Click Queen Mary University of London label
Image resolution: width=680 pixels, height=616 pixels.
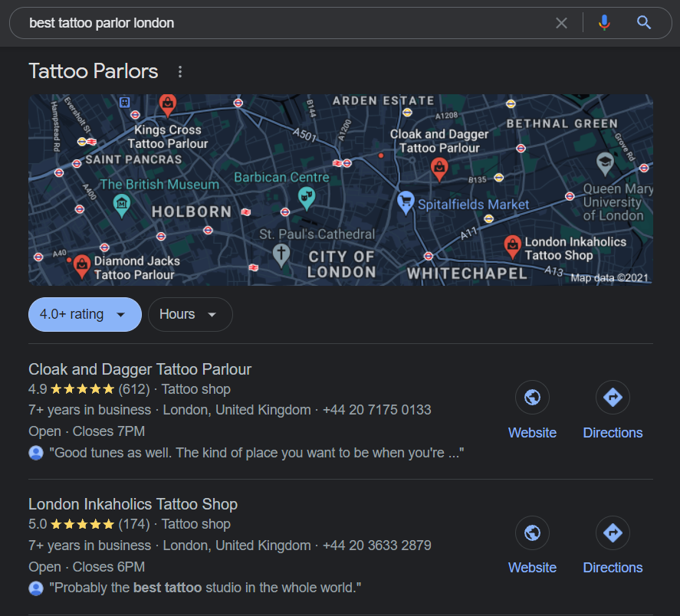pyautogui.click(x=618, y=202)
